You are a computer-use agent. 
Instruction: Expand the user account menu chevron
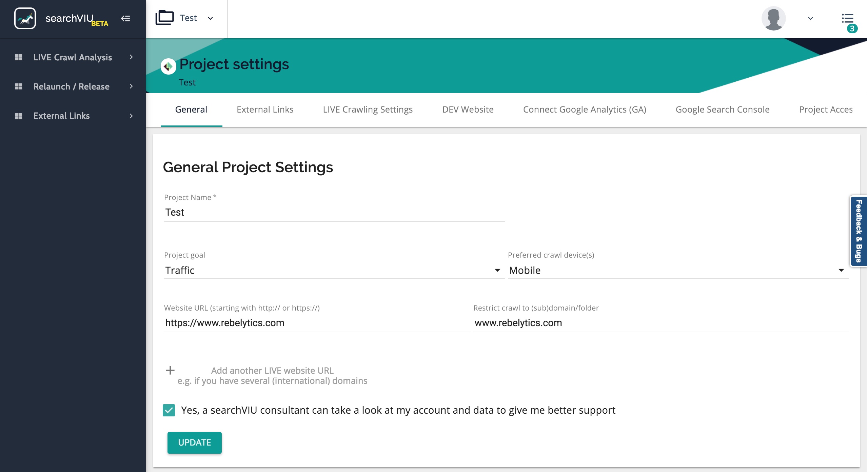click(x=811, y=18)
